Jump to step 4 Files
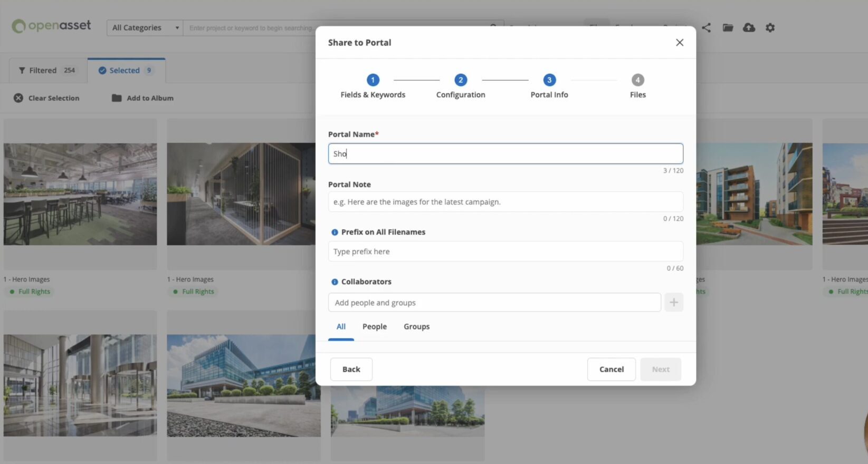This screenshot has width=868, height=464. tap(637, 86)
